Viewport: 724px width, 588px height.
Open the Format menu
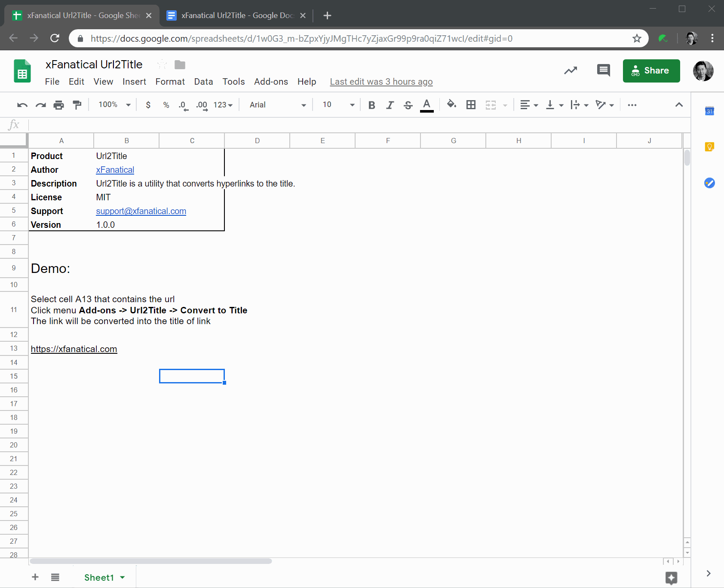coord(170,82)
